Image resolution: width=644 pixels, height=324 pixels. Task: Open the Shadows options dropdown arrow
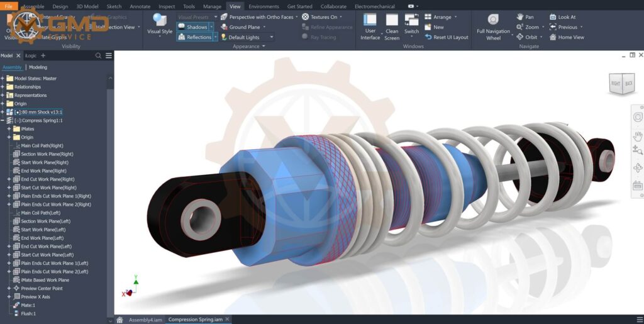coord(211,27)
